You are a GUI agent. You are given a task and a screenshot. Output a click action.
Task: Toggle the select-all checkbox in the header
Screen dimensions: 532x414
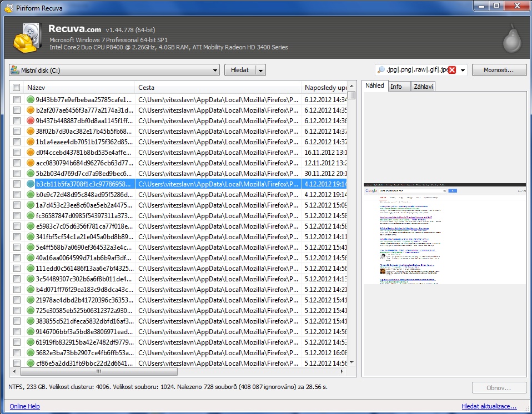pyautogui.click(x=17, y=88)
